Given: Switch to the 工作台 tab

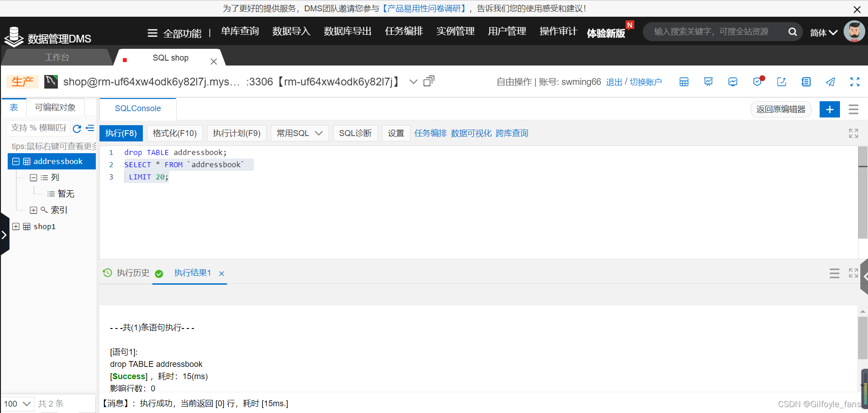Looking at the screenshot, I should pos(57,57).
